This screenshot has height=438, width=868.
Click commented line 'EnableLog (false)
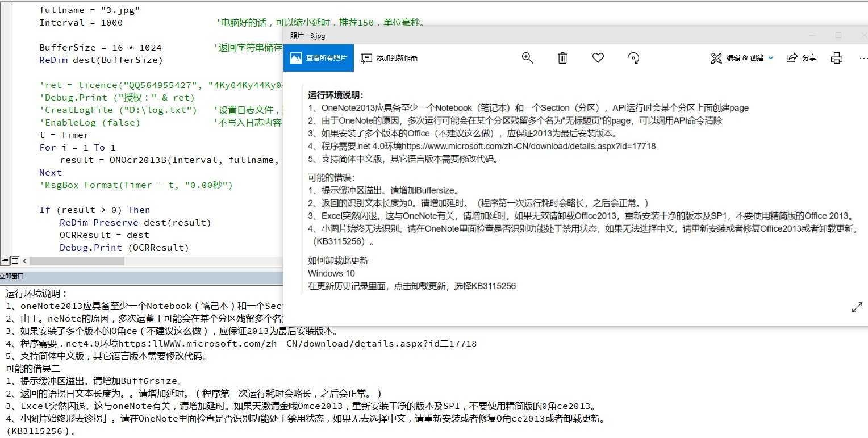tap(90, 123)
